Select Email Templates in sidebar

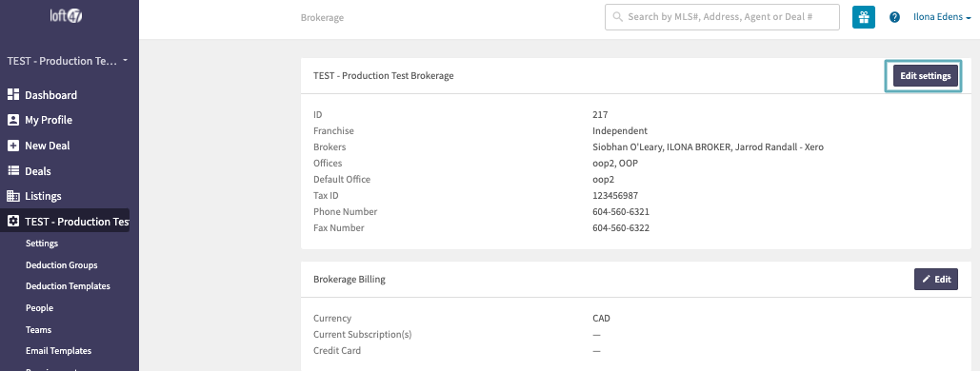tap(58, 351)
